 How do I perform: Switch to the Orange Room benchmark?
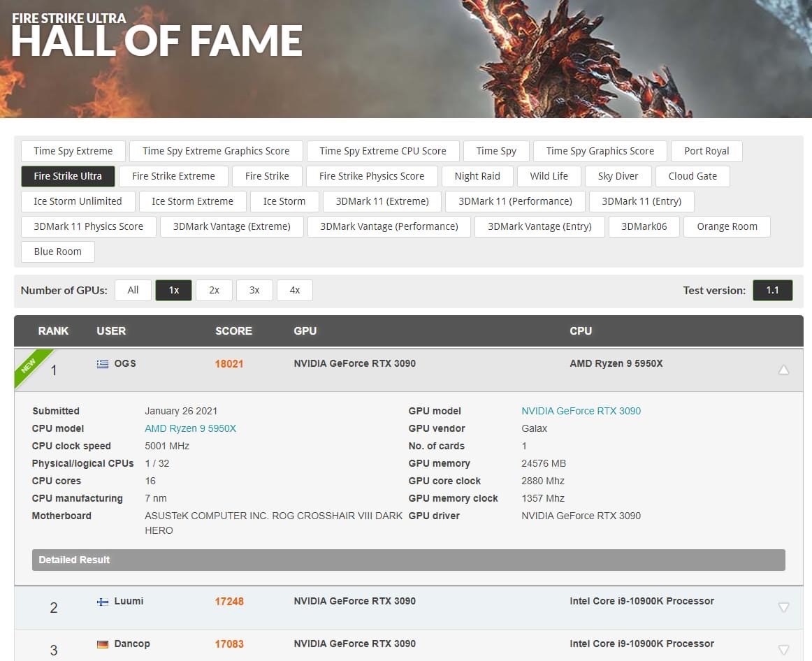727,226
